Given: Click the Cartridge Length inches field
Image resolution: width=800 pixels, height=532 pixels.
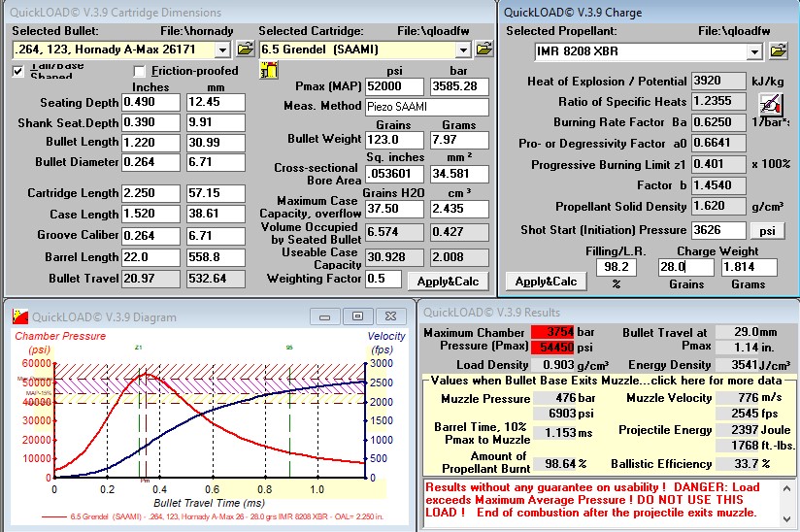Looking at the screenshot, I should pyautogui.click(x=151, y=193).
